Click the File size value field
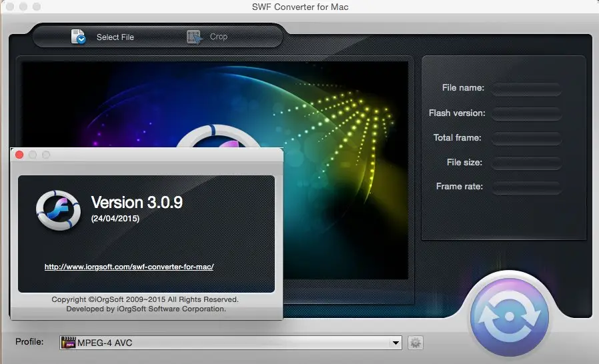Viewport: 599px width, 364px height. pyautogui.click(x=526, y=162)
